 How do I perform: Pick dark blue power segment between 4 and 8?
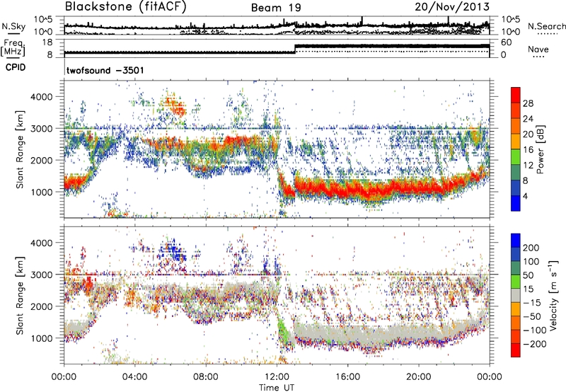516,188
